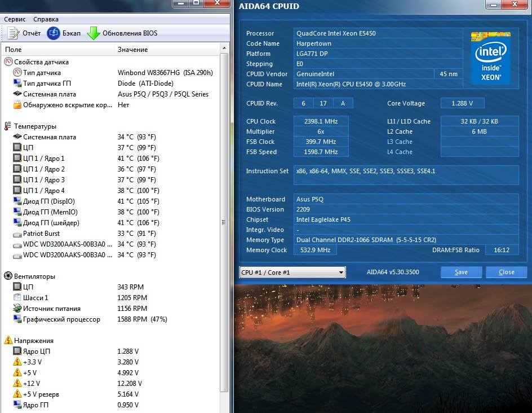Click the sensor list scrollbar up arrow
Image resolution: width=532 pixels, height=413 pixels.
pos(224,48)
